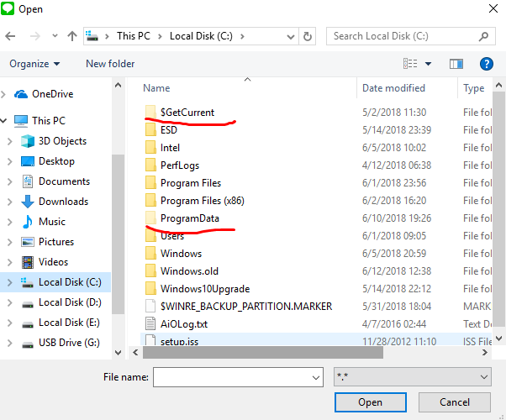Click the navigation pane scroll up arrow

click(119, 85)
